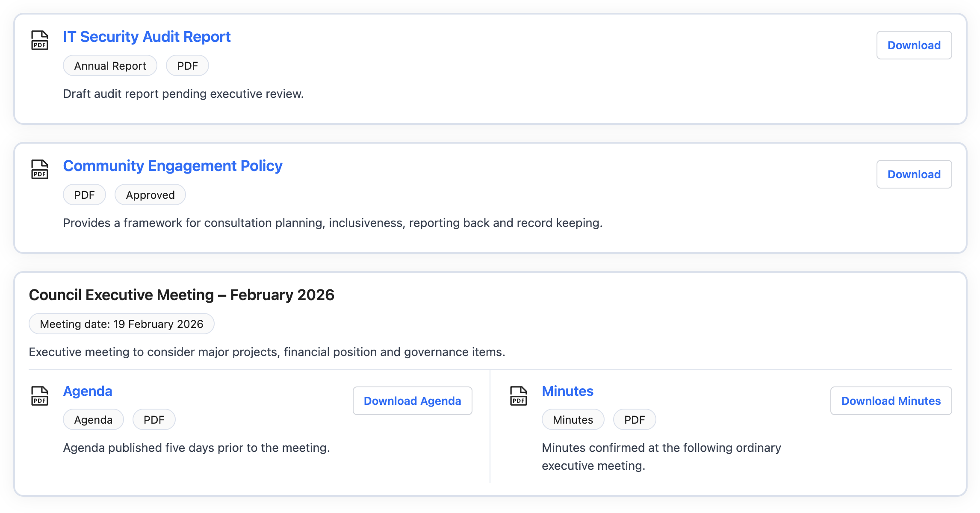Open the Community Engagement Policy link
This screenshot has height=513, width=980.
point(173,166)
